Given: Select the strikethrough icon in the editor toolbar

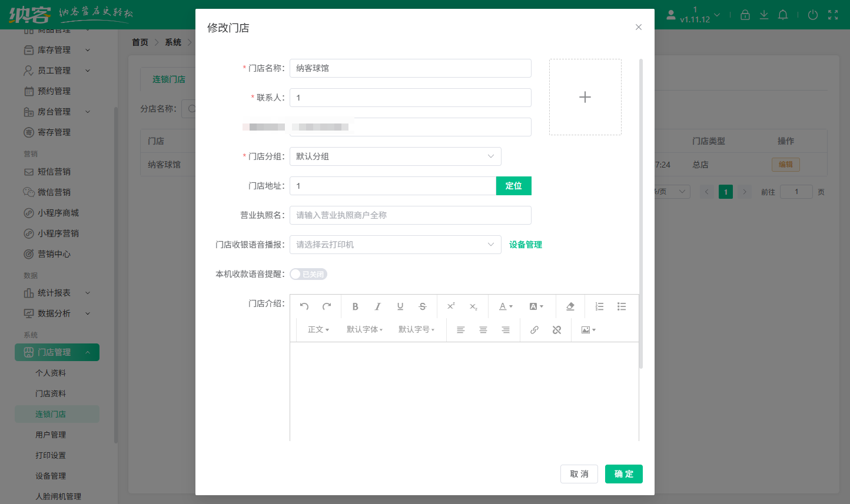Looking at the screenshot, I should 423,306.
